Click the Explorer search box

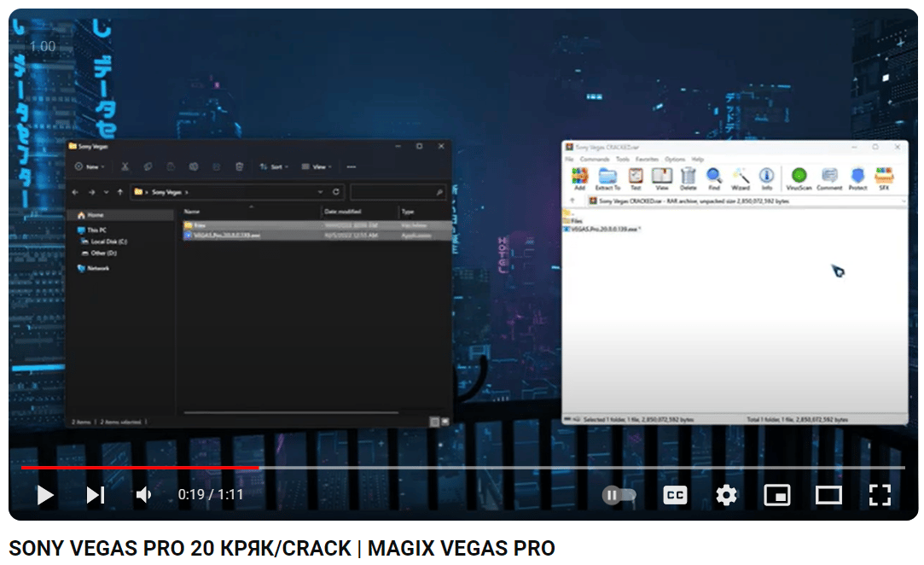click(398, 192)
